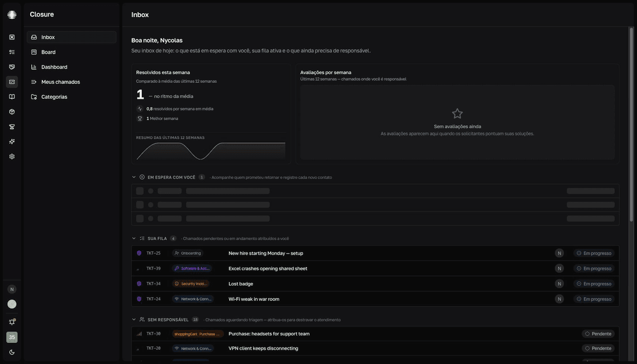Open the Pendente status of TKT-20
This screenshot has width=637, height=364.
coord(598,349)
